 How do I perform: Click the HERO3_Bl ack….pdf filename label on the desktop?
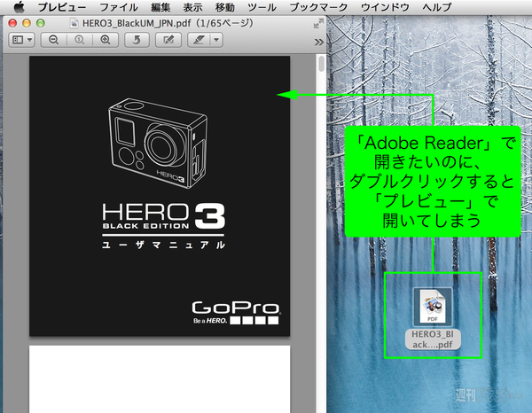pos(433,339)
